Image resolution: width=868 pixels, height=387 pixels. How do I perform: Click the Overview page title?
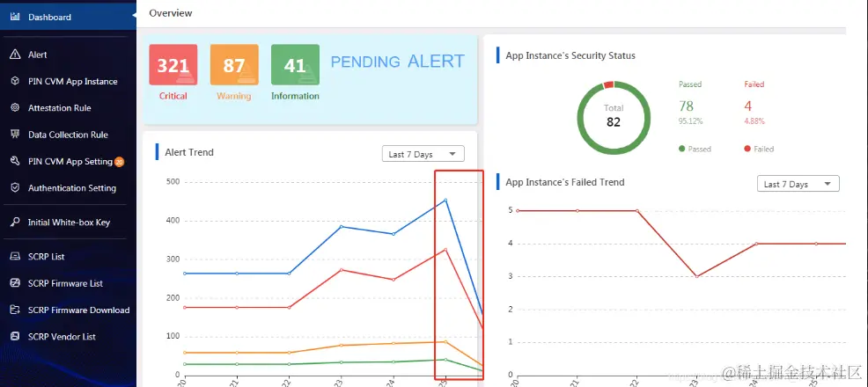click(x=171, y=12)
